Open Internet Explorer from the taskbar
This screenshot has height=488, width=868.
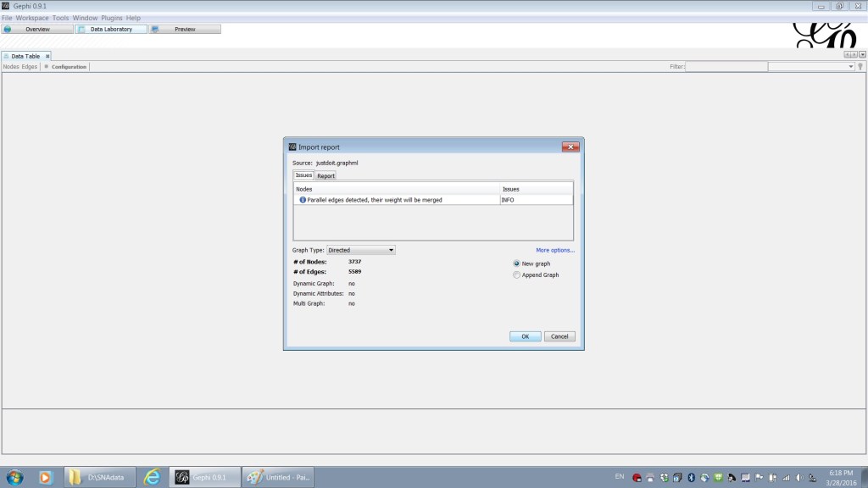152,477
